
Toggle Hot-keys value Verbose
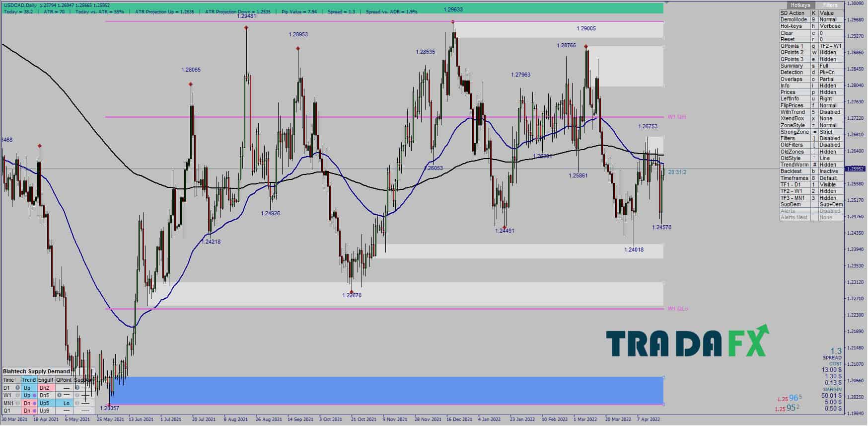click(x=831, y=26)
